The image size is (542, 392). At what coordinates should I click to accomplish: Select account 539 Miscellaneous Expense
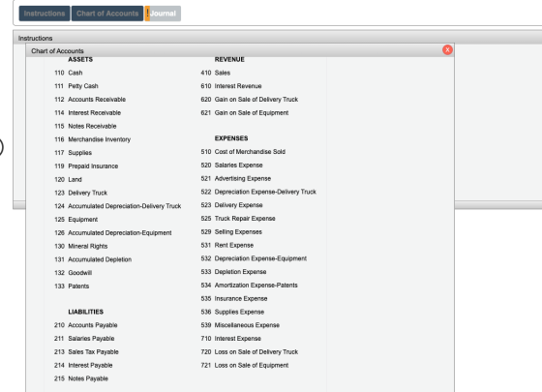[240, 325]
